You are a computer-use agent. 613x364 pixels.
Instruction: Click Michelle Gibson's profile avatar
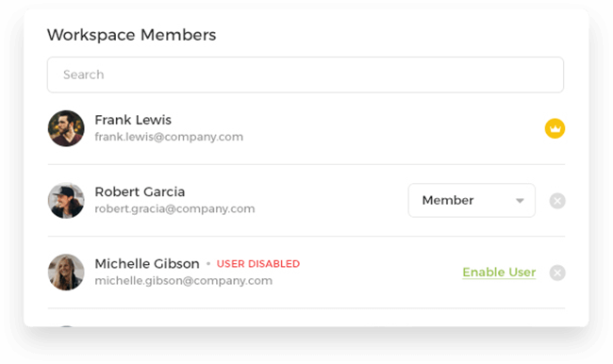coord(66,273)
